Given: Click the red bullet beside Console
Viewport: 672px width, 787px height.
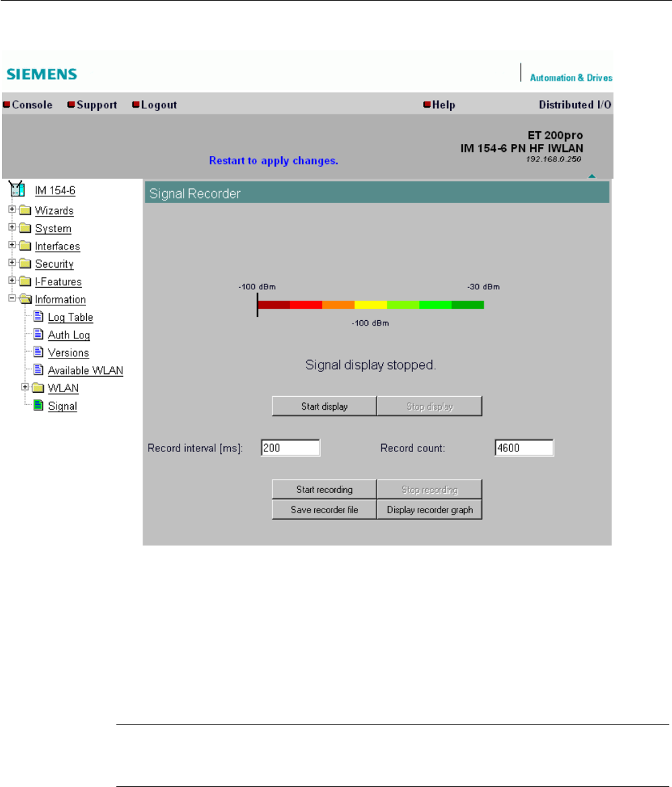Looking at the screenshot, I should [x=7, y=104].
